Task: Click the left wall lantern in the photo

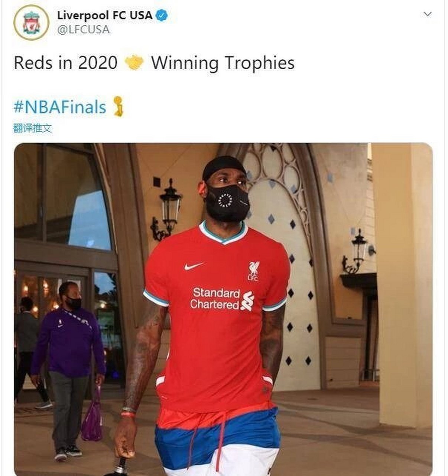Action: point(166,210)
